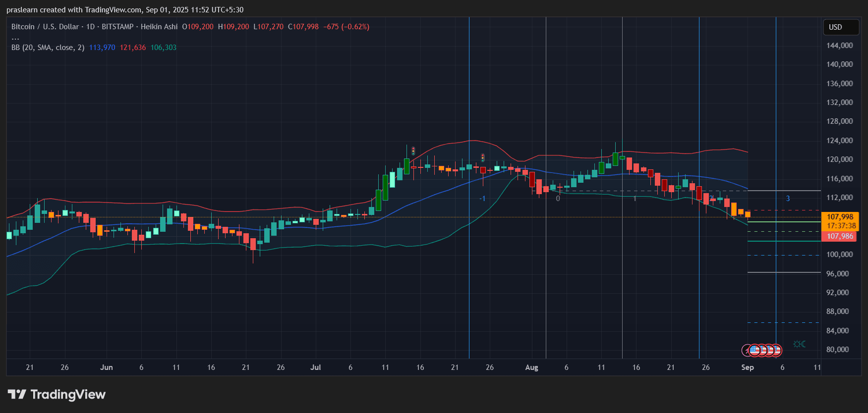Click the traffic light emoji near July 16
The image size is (868, 413).
[413, 151]
